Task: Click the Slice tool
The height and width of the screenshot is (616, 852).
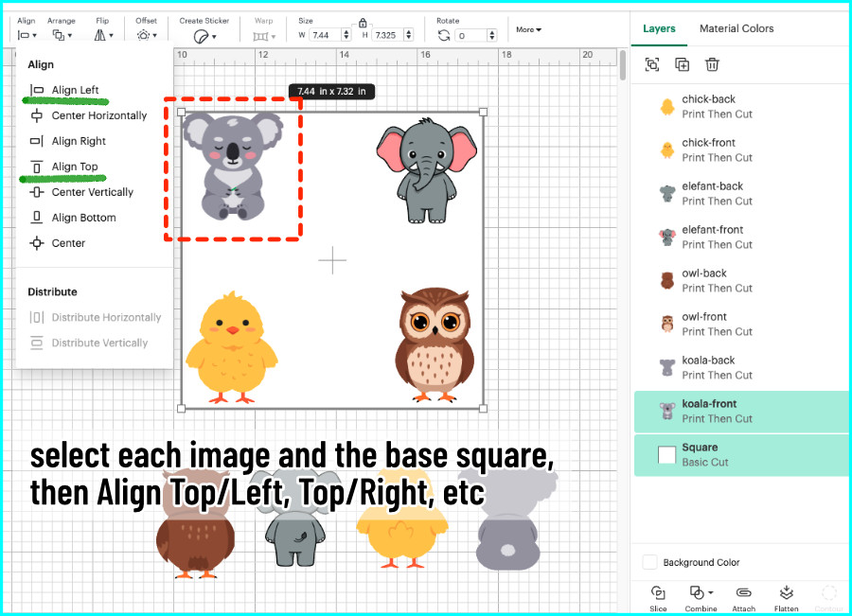Action: pyautogui.click(x=658, y=598)
